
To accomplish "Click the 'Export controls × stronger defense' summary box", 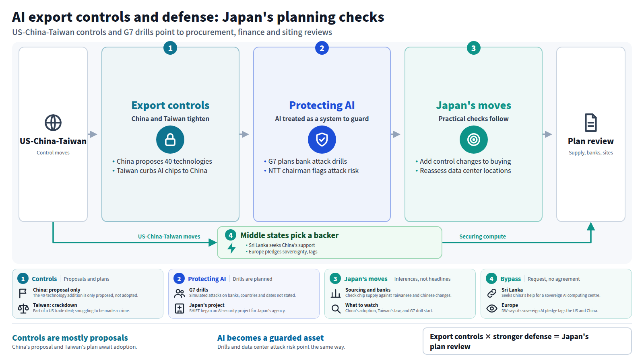I will click(527, 341).
